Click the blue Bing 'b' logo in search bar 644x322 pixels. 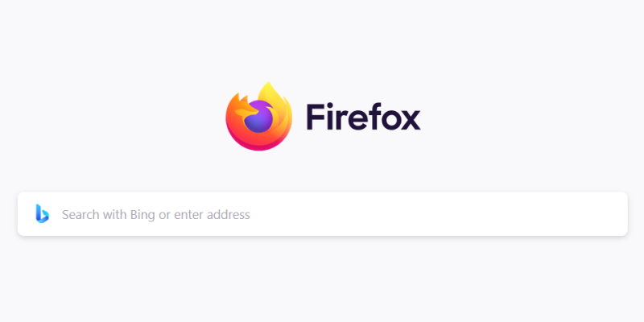click(43, 213)
